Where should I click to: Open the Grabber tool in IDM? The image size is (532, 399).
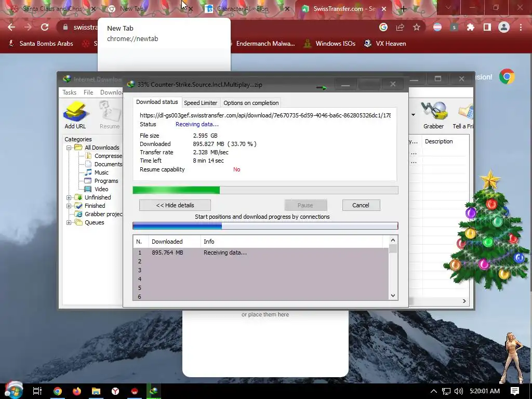tap(433, 114)
